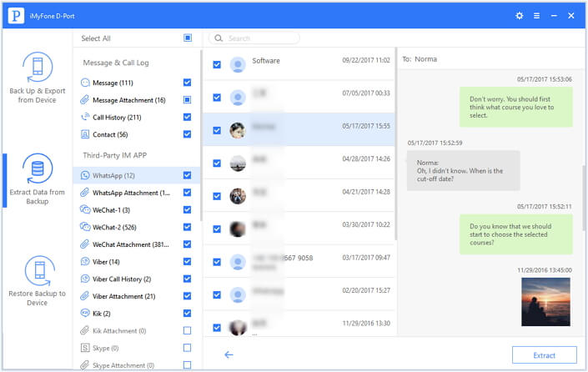
Task: Click the WhatsApp Attachment paperclip icon
Action: [x=85, y=193]
